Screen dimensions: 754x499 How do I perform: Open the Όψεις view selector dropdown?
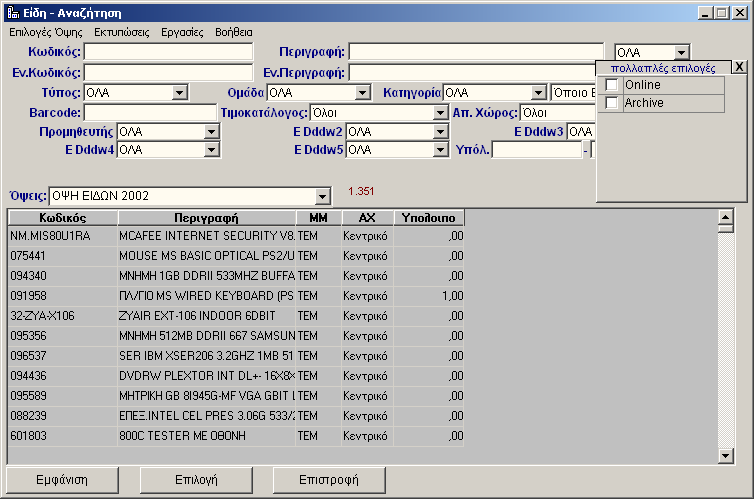[x=322, y=196]
